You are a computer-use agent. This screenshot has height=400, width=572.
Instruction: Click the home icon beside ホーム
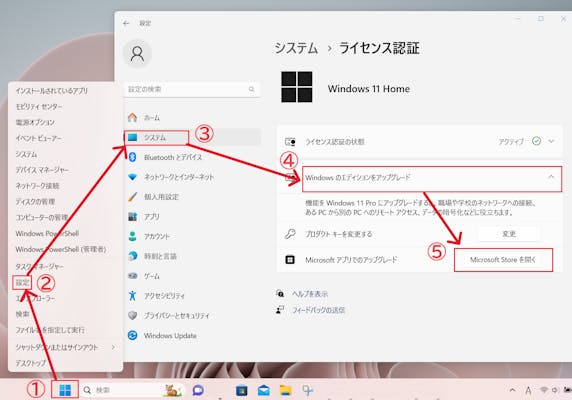pyautogui.click(x=132, y=117)
